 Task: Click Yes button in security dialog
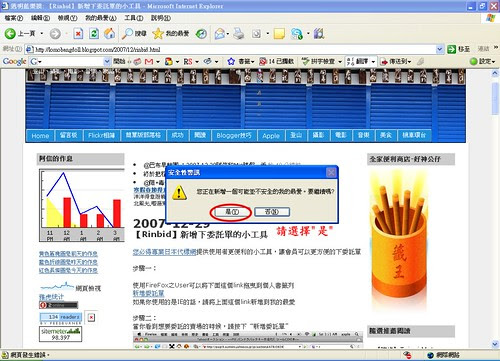(x=232, y=212)
